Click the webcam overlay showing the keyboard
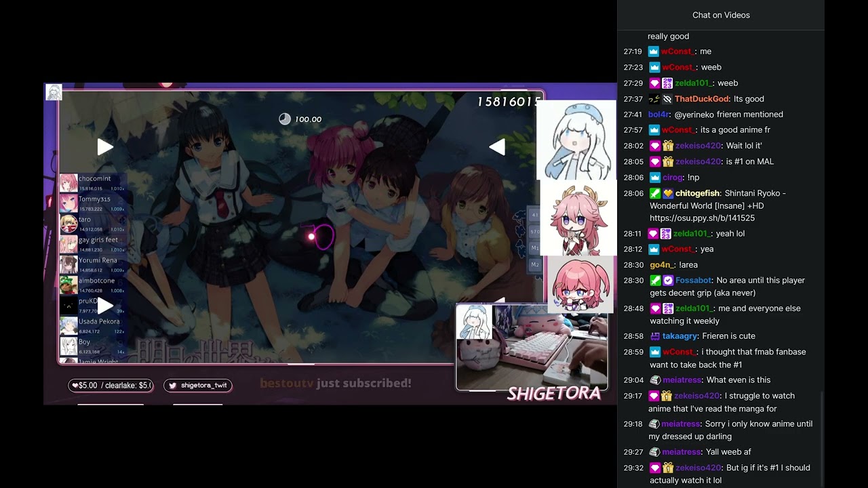The image size is (868, 488). click(531, 347)
